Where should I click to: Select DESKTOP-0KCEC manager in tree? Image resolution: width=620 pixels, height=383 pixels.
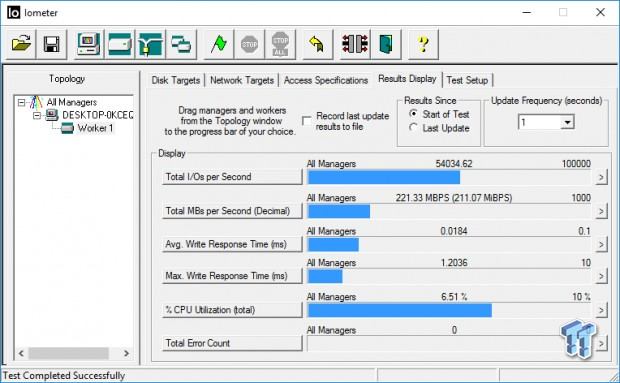click(97, 115)
